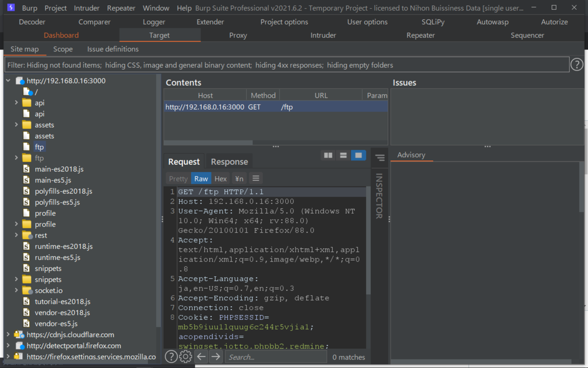The image size is (588, 368).
Task: Click the JS file icon for main-es2018.js
Action: pyautogui.click(x=26, y=169)
